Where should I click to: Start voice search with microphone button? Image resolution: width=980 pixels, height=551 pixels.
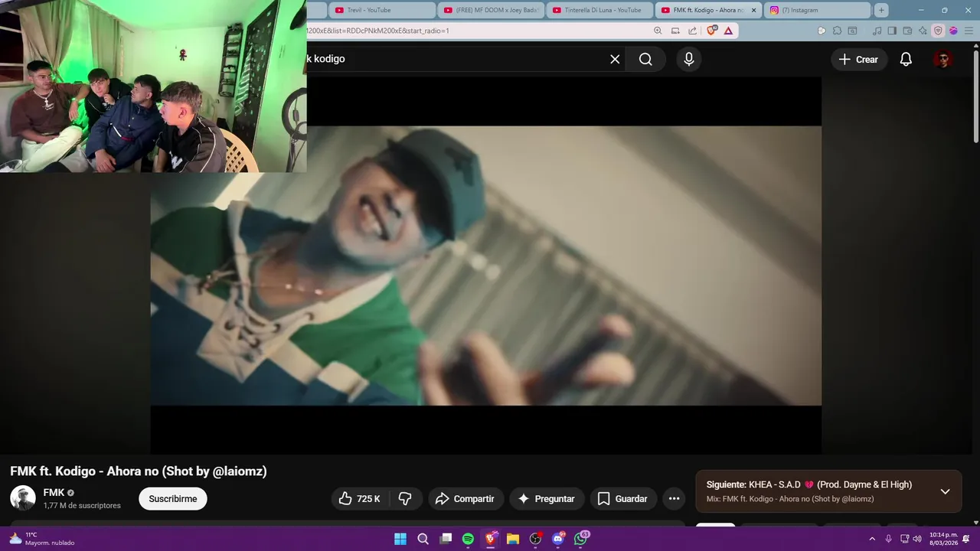tap(689, 59)
